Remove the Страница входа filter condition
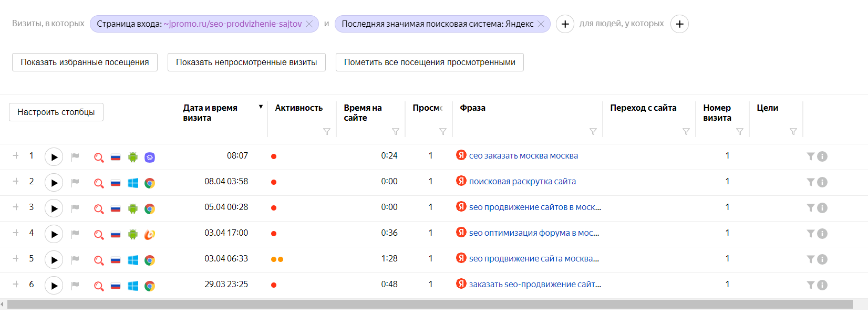 pyautogui.click(x=309, y=24)
